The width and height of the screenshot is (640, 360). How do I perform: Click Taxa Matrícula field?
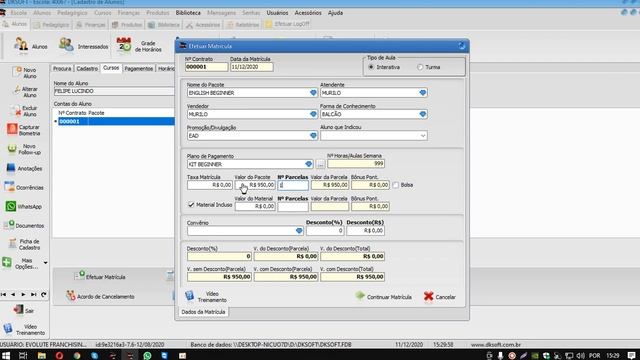[210, 185]
